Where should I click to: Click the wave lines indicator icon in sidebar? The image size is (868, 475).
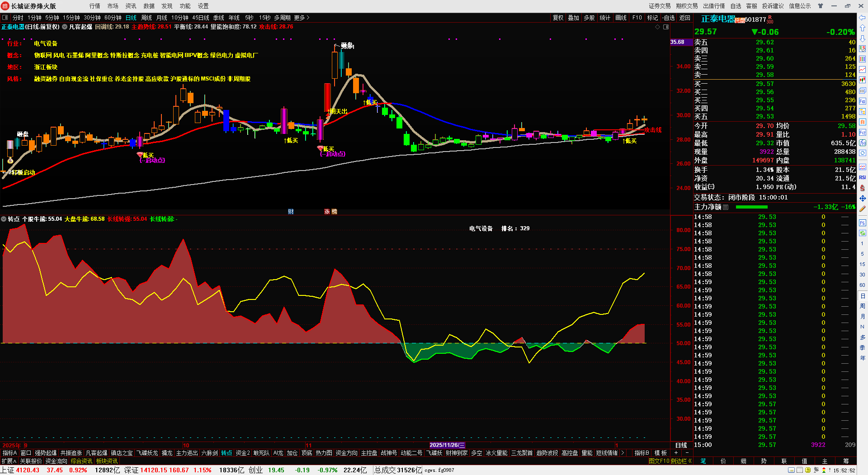[862, 167]
